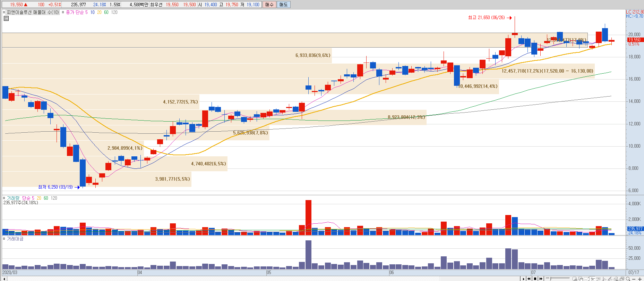Click the rewind button in chart controls

(529, 279)
